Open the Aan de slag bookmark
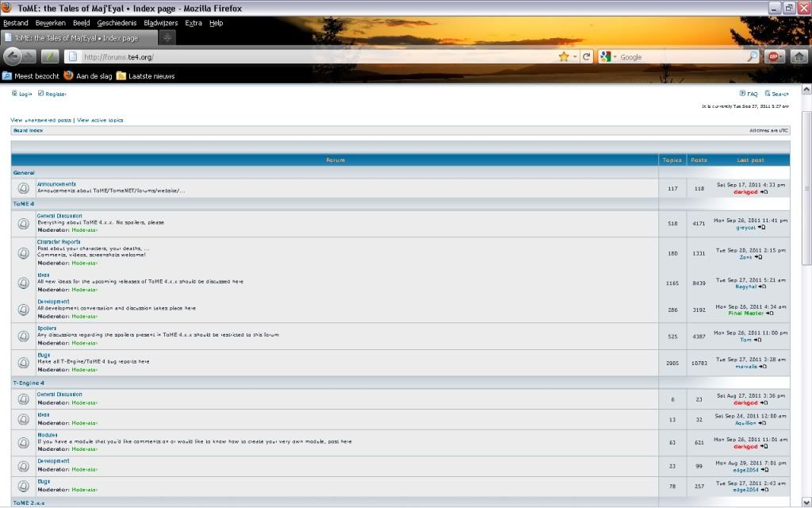The width and height of the screenshot is (812, 508). [x=88, y=75]
